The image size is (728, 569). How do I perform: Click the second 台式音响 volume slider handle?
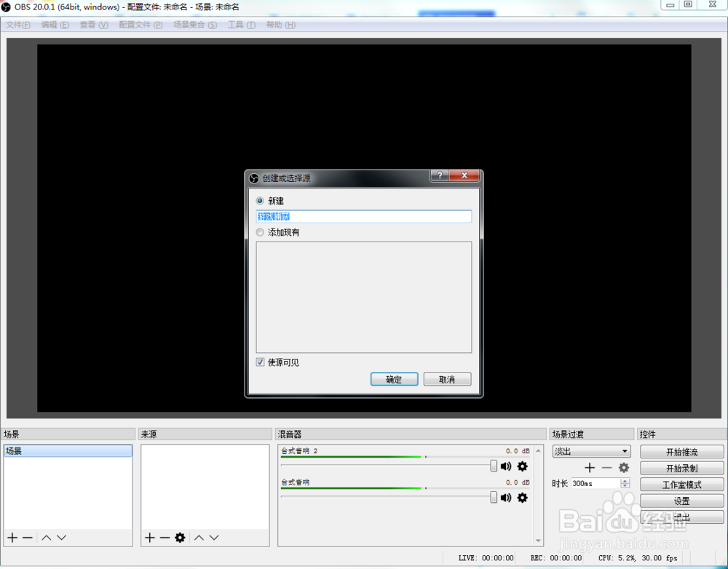(493, 498)
